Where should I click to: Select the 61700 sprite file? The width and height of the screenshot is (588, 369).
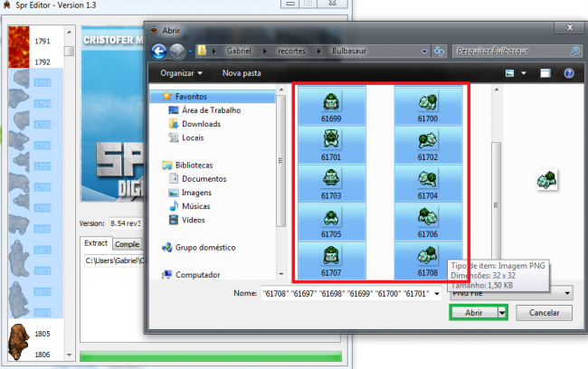coord(428,106)
